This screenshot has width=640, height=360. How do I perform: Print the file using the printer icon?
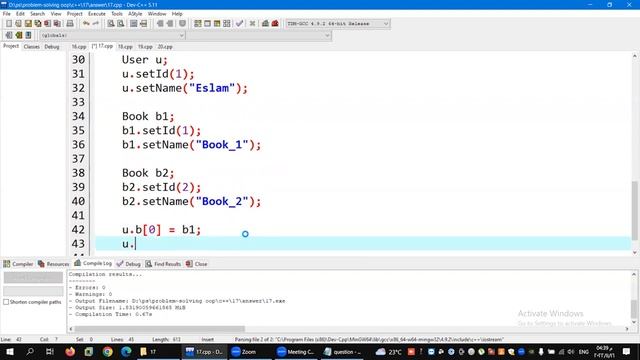pyautogui.click(x=70, y=24)
